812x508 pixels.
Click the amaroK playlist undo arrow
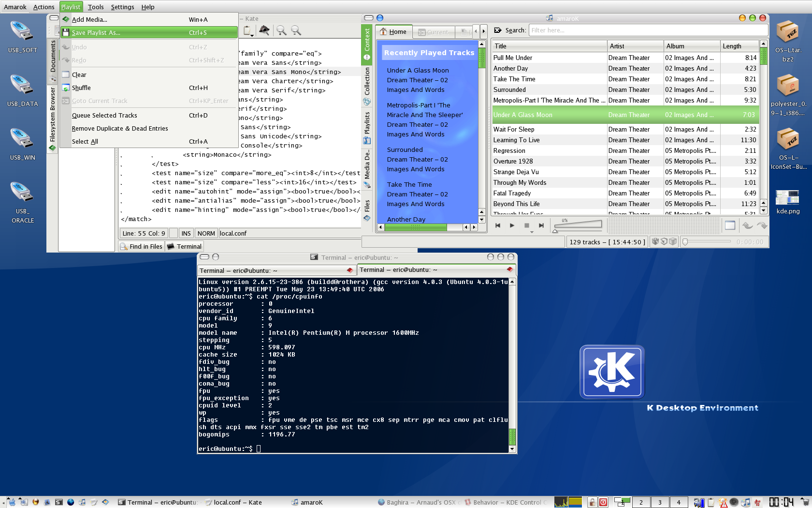[748, 225]
